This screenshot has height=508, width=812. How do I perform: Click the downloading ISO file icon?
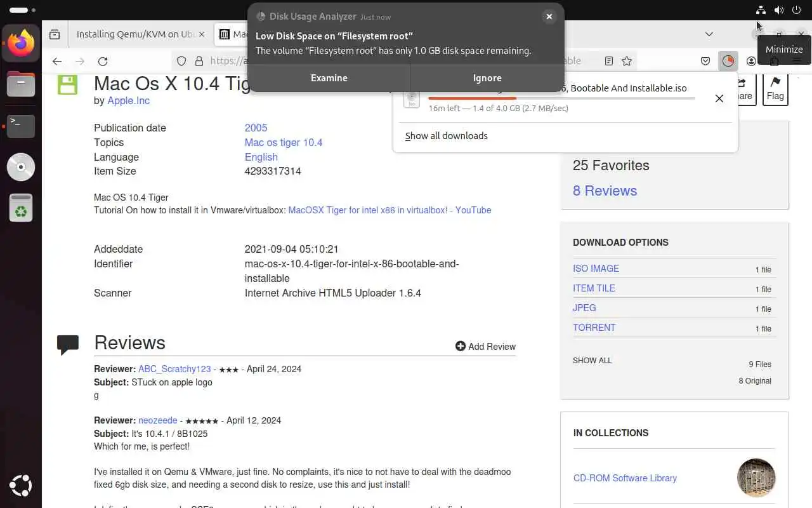pos(412,98)
